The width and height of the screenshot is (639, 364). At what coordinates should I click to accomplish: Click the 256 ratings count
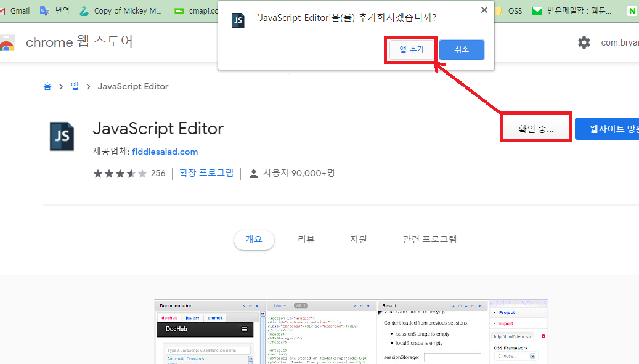158,174
